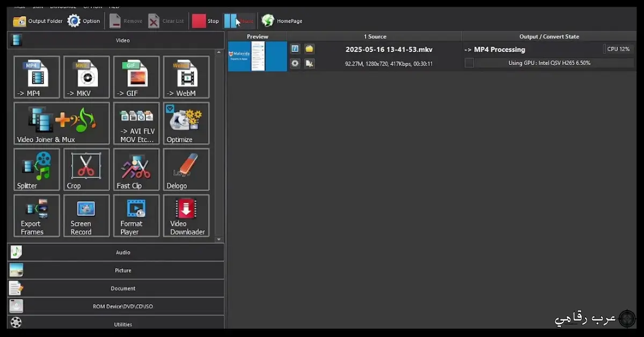
Task: Open the MKV conversion tool
Action: click(86, 77)
